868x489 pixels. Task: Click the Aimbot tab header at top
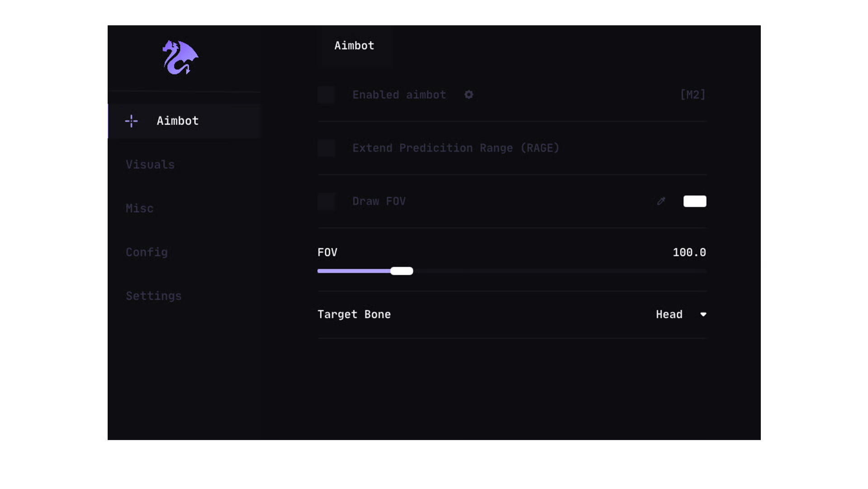[354, 46]
